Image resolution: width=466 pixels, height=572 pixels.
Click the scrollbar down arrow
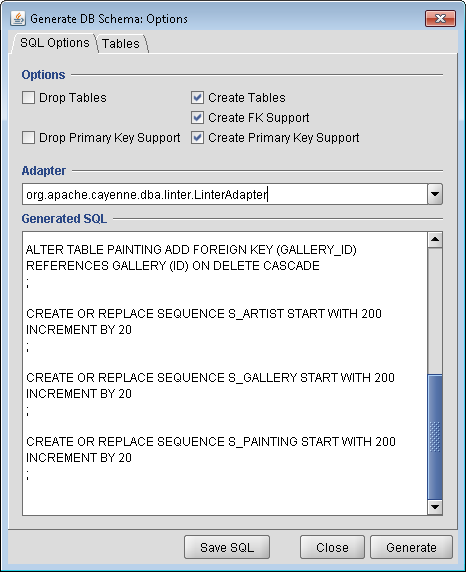(435, 507)
